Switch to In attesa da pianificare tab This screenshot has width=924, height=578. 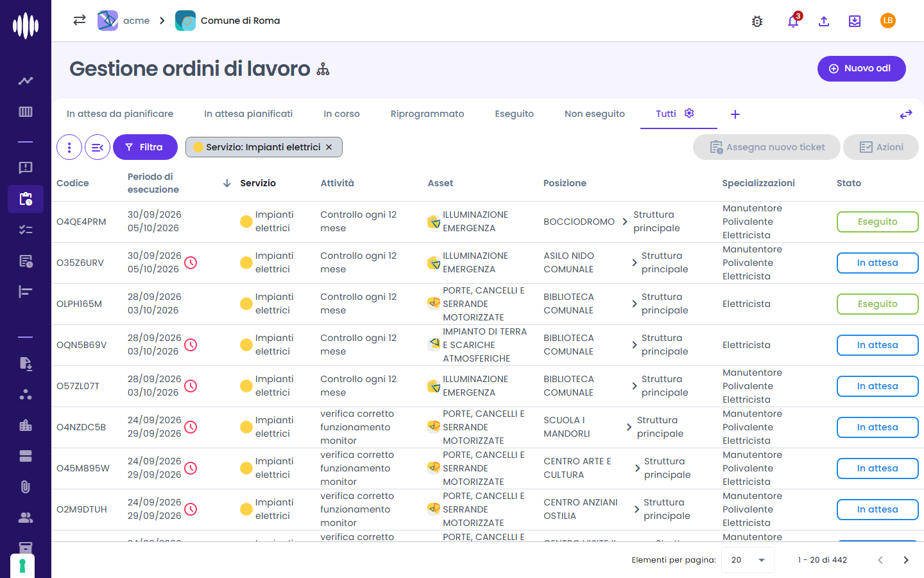tap(120, 114)
